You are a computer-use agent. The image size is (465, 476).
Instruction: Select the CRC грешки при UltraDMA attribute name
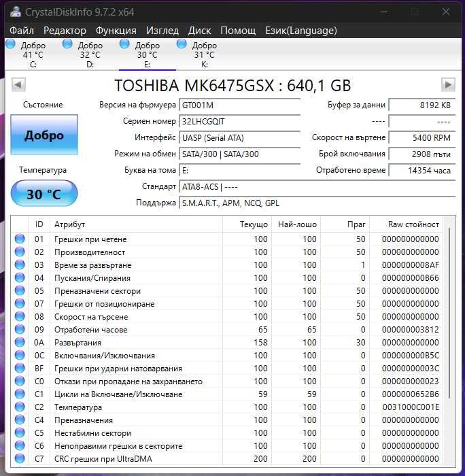(103, 459)
